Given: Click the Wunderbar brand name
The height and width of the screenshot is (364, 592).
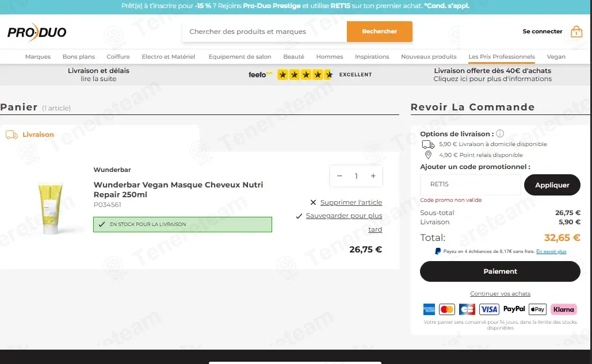Looking at the screenshot, I should click(112, 170).
